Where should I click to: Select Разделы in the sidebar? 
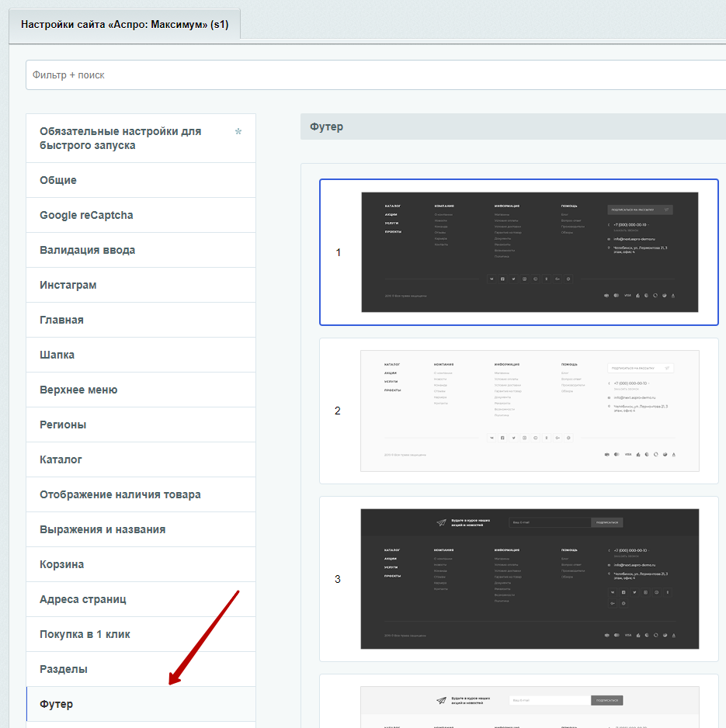click(x=141, y=669)
